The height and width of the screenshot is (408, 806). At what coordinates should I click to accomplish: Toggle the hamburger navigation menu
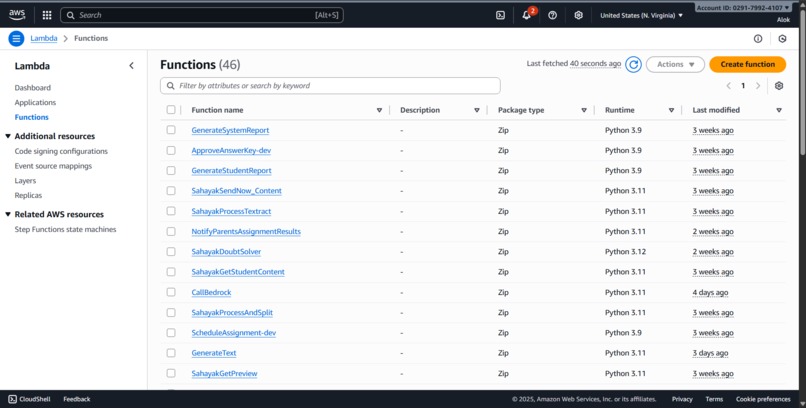16,38
